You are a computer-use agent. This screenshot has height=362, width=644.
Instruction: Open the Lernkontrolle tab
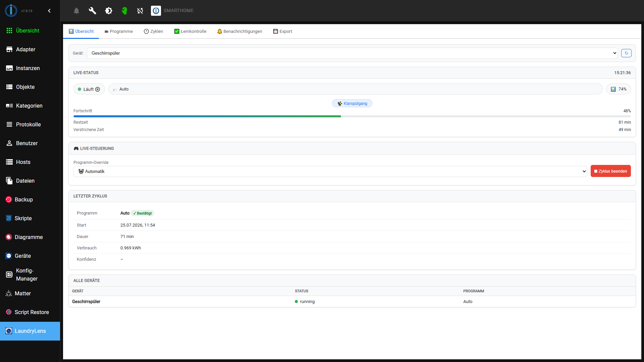(x=190, y=31)
